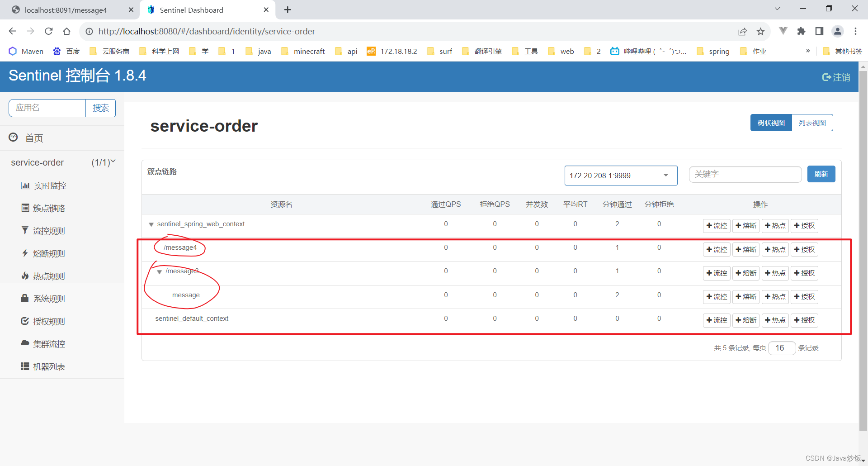Open browser extensions puzzle icon
This screenshot has height=466, width=868.
pos(801,31)
